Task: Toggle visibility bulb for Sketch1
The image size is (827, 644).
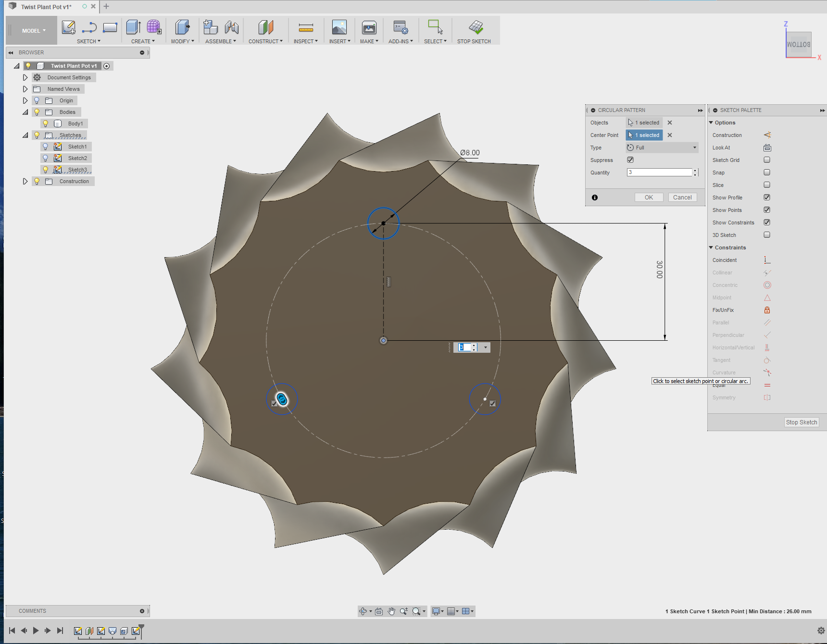Action: 46,147
